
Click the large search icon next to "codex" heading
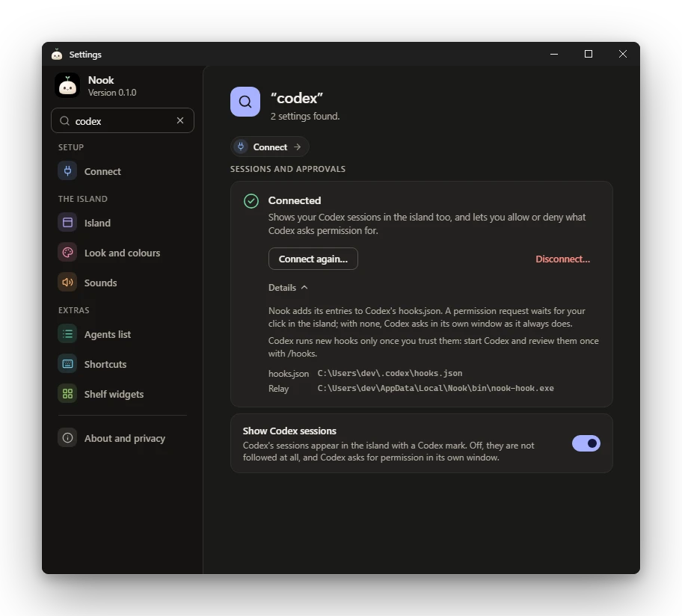245,102
